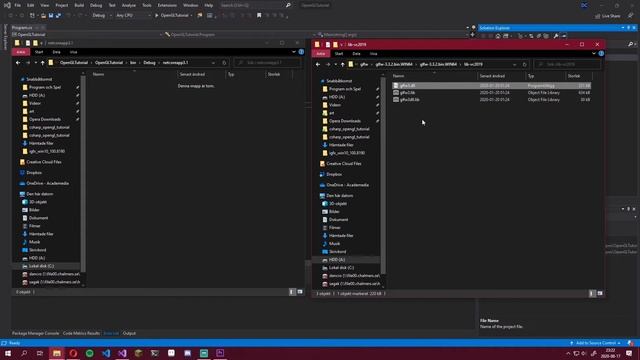
Task: Click Back arrow in netcoreapp3.1 Explorer window
Action: click(18, 63)
